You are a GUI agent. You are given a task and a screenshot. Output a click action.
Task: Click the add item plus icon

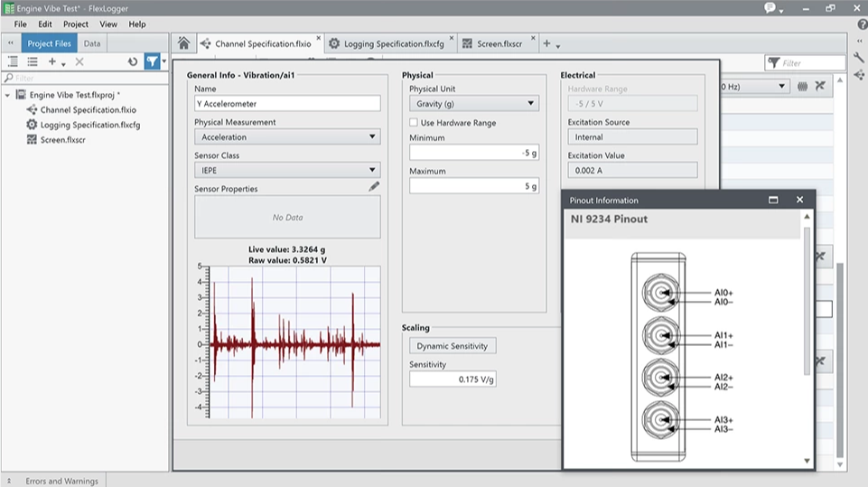pyautogui.click(x=52, y=61)
